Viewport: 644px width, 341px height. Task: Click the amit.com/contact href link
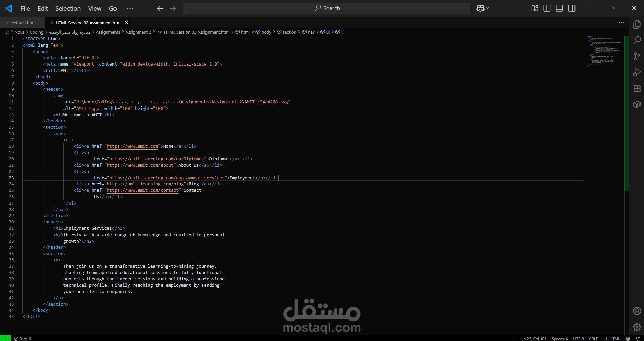pyautogui.click(x=143, y=190)
